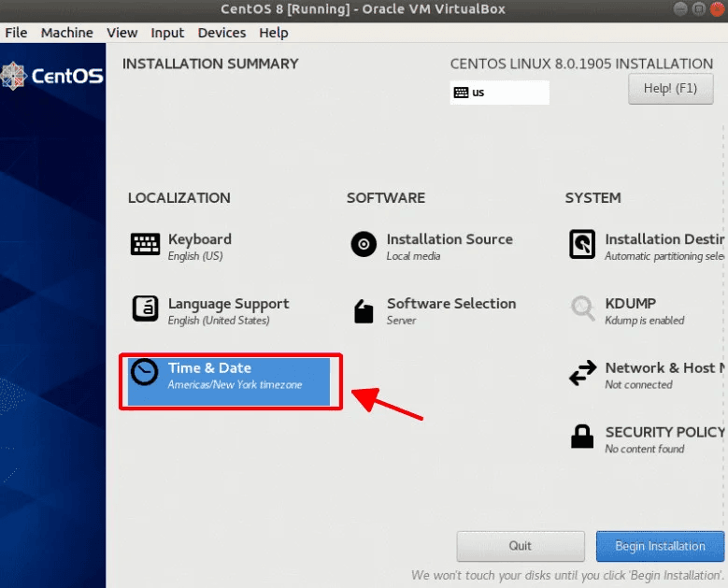Click the Time & Date clock icon
Image resolution: width=728 pixels, height=588 pixels.
145,372
